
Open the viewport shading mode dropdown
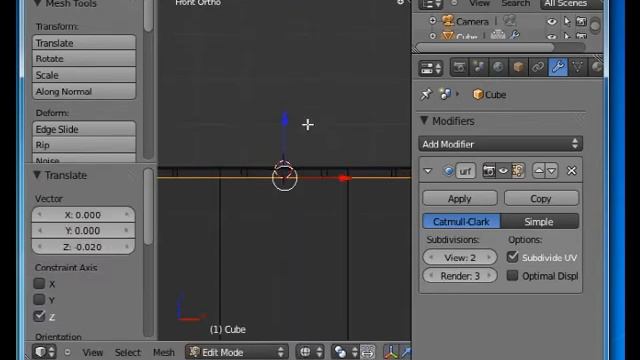tap(311, 352)
